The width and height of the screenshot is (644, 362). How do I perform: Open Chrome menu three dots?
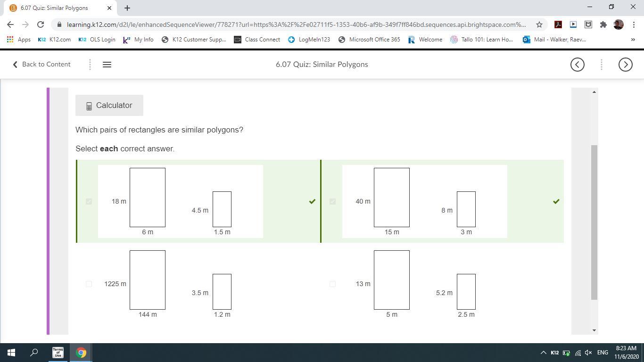pyautogui.click(x=633, y=25)
